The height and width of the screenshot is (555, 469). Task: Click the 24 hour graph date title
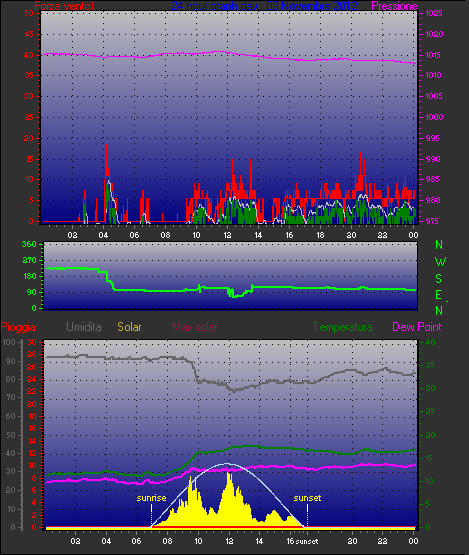point(264,6)
